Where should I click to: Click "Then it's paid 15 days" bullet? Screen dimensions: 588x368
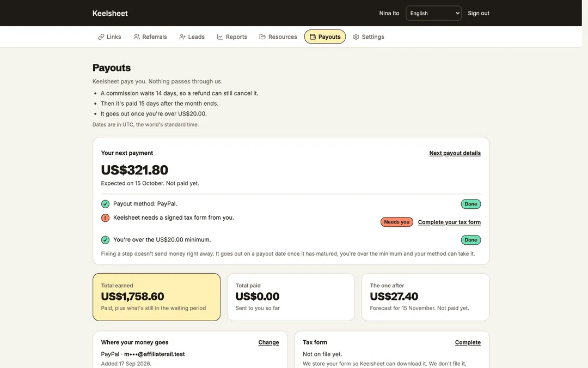[x=160, y=103]
